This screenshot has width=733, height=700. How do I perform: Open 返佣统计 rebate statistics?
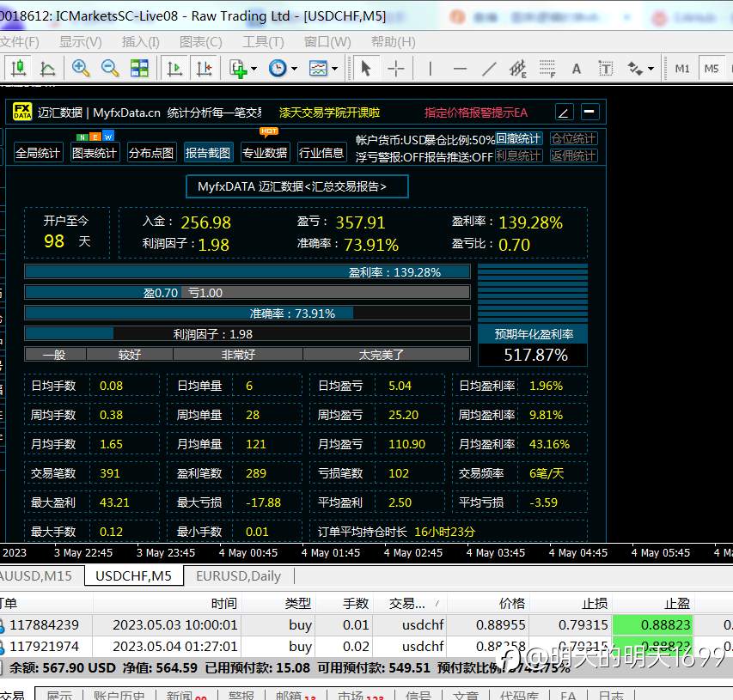tap(573, 155)
